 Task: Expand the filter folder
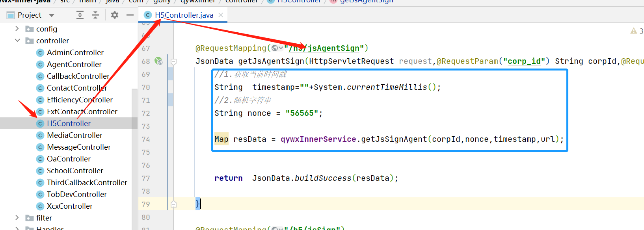click(x=17, y=218)
